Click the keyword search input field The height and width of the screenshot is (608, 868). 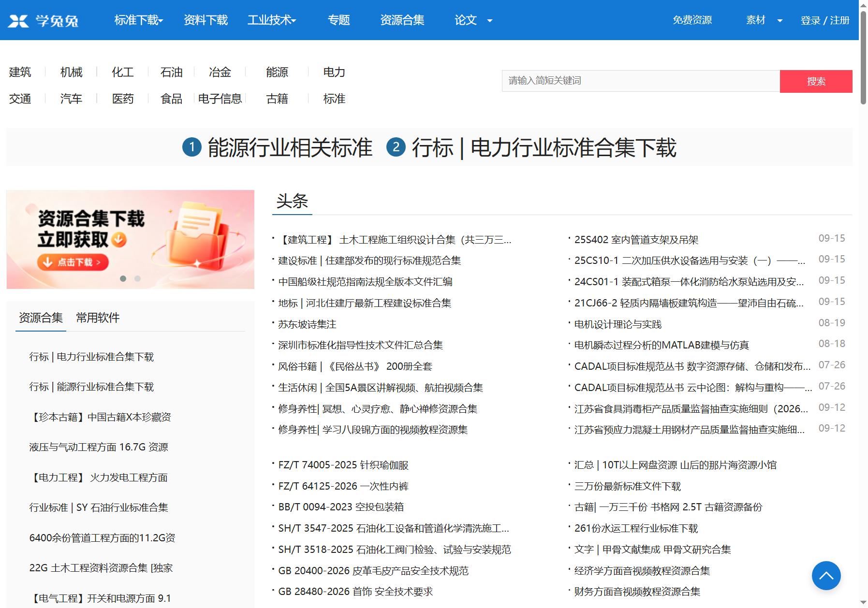[x=641, y=81]
